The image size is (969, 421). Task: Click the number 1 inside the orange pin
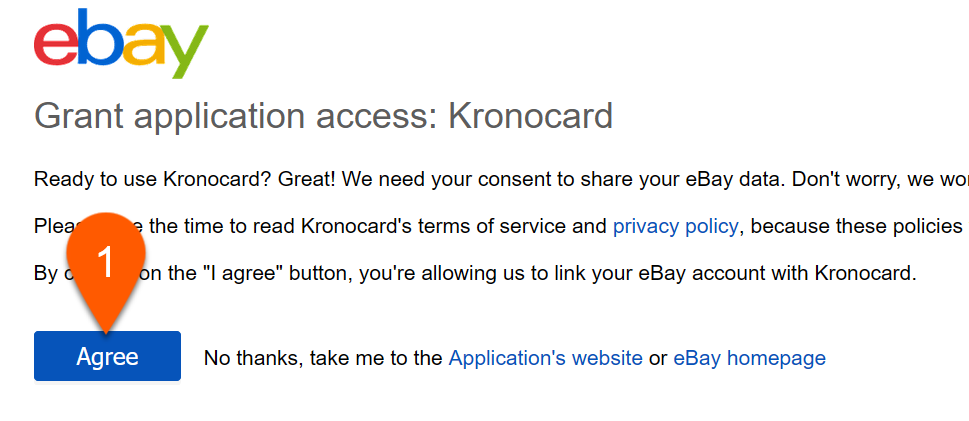(106, 262)
